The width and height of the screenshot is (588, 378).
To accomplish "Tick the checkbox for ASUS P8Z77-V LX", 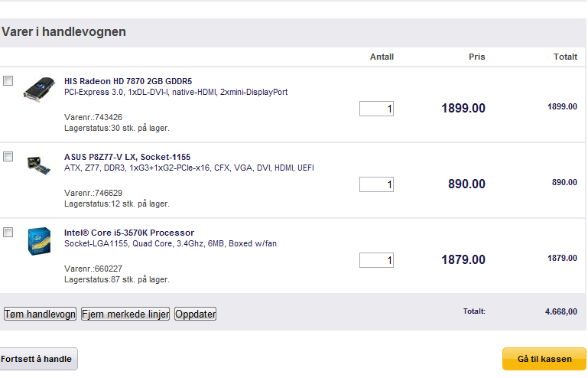I will (x=8, y=157).
